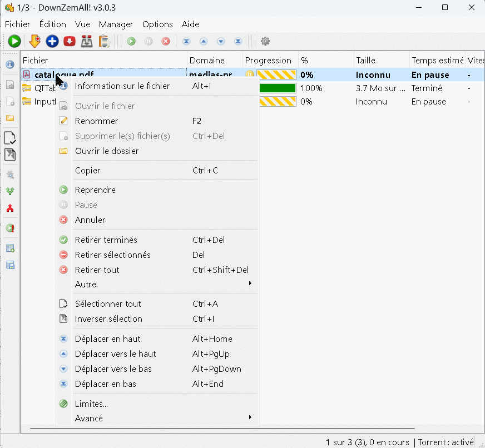
Task: Click the blue plus icon in the toolbar
Action: point(52,41)
